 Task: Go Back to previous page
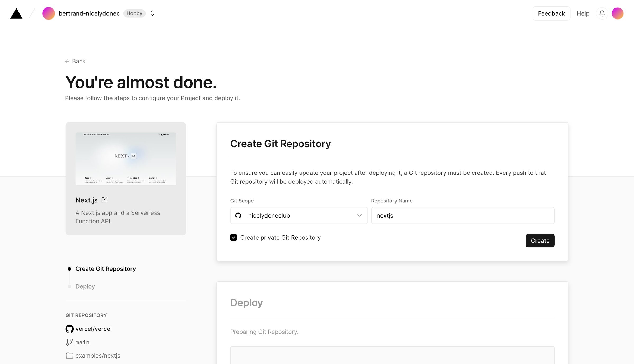point(75,61)
